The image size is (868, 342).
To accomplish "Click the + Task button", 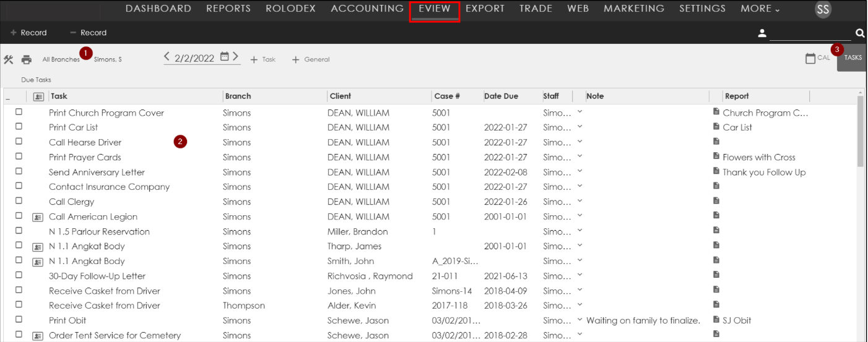I will (263, 59).
